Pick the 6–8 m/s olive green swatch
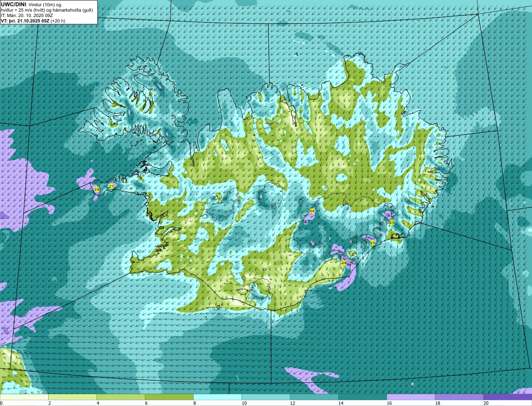 pyautogui.click(x=169, y=397)
